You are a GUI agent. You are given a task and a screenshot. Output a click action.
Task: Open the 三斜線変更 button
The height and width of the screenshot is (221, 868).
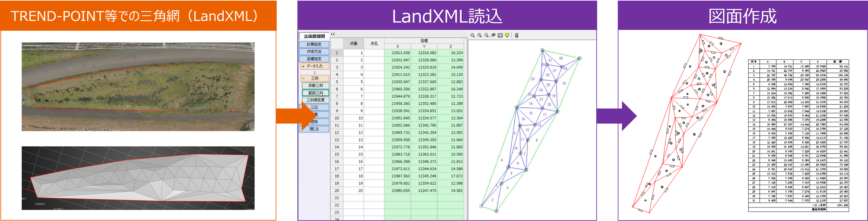(316, 100)
